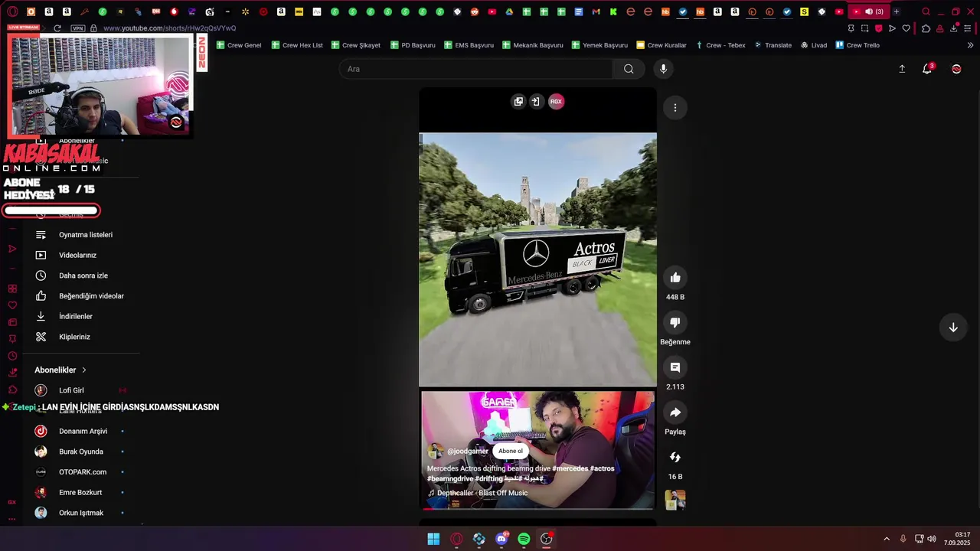Open the Opera sidebar heart bookmarks icon
The width and height of the screenshot is (980, 551).
12,305
